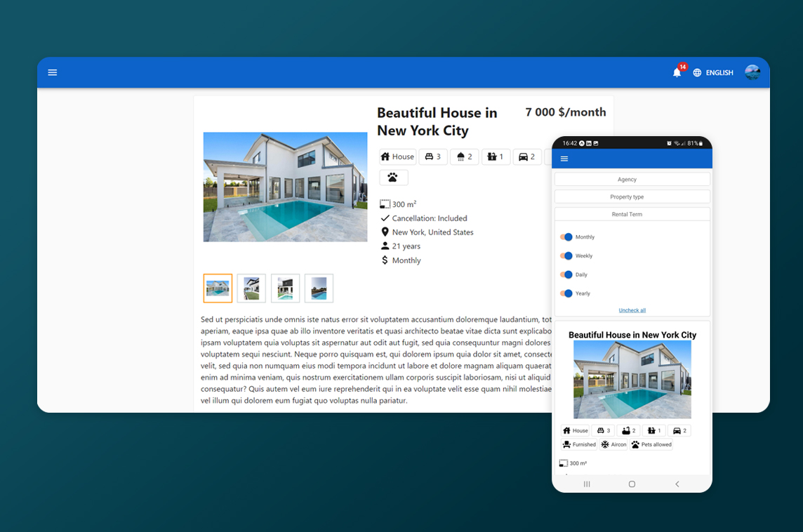Image resolution: width=803 pixels, height=532 pixels.
Task: Click the House property type tag
Action: click(x=397, y=157)
